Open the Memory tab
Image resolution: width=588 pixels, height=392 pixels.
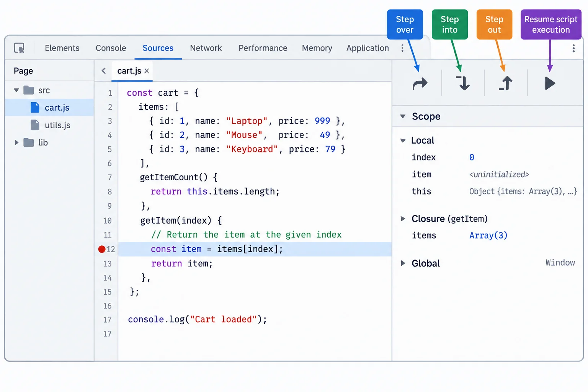pos(317,48)
